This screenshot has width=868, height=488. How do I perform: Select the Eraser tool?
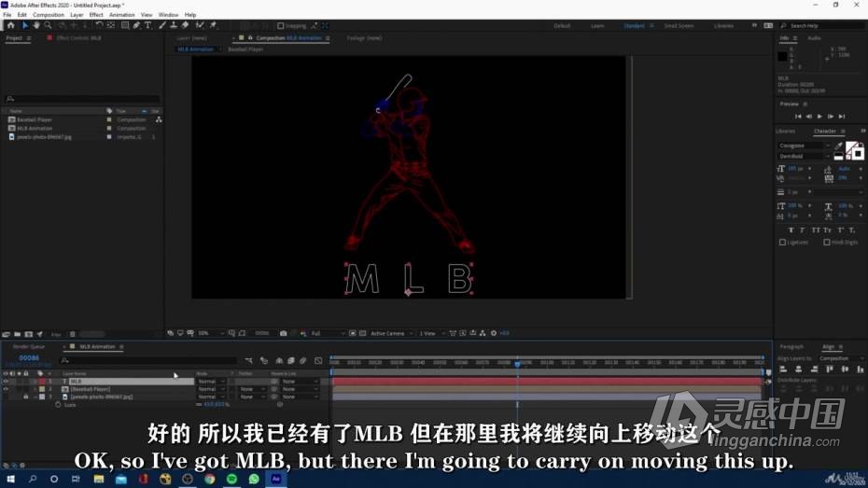pyautogui.click(x=185, y=25)
